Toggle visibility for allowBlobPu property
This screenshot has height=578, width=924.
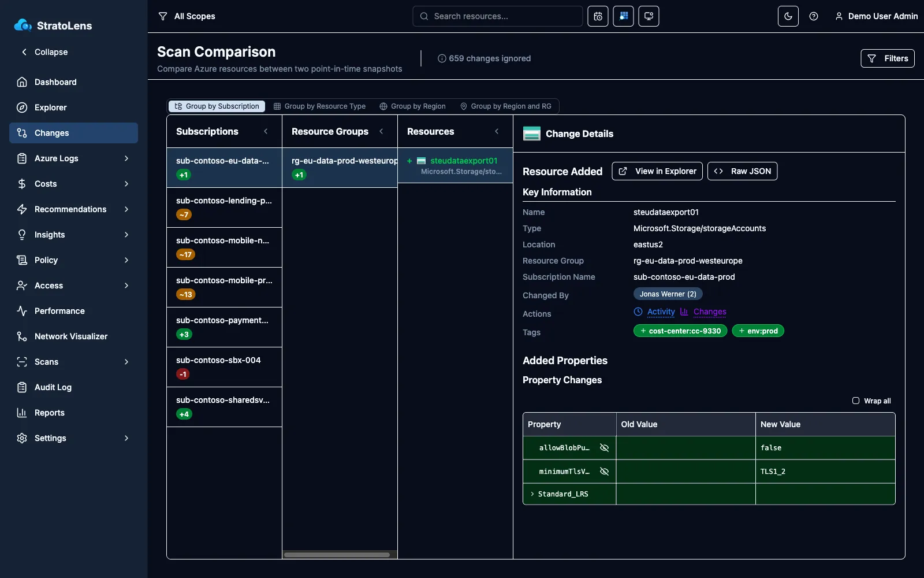(x=604, y=448)
